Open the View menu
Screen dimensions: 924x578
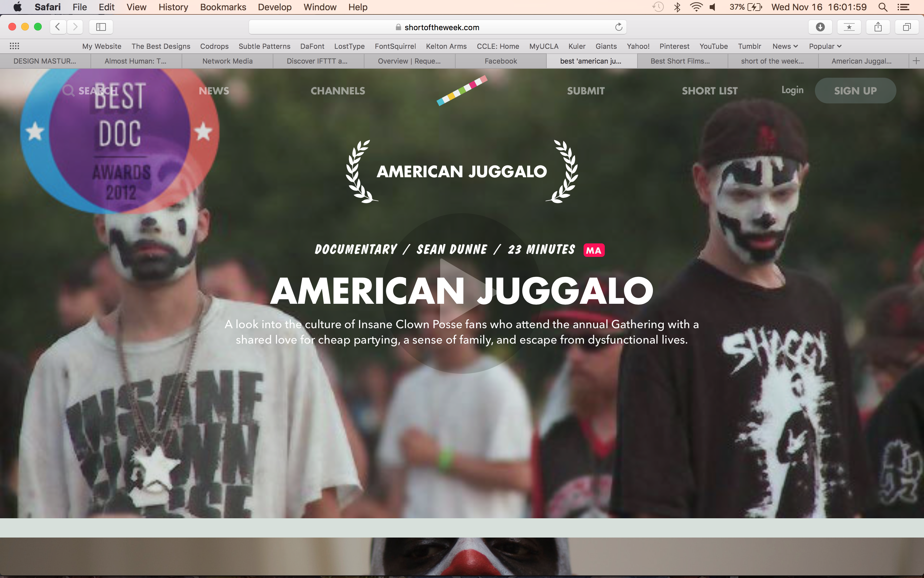tap(136, 7)
